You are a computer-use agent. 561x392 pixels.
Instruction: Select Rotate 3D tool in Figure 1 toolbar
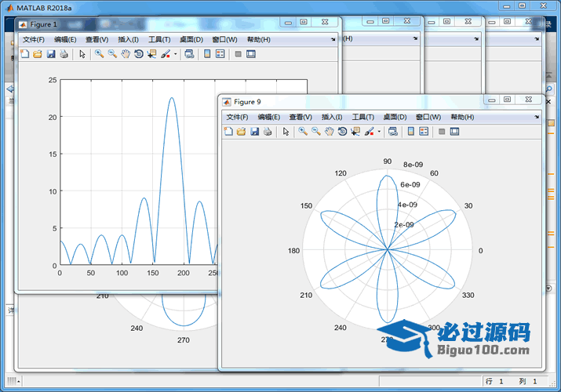[138, 54]
